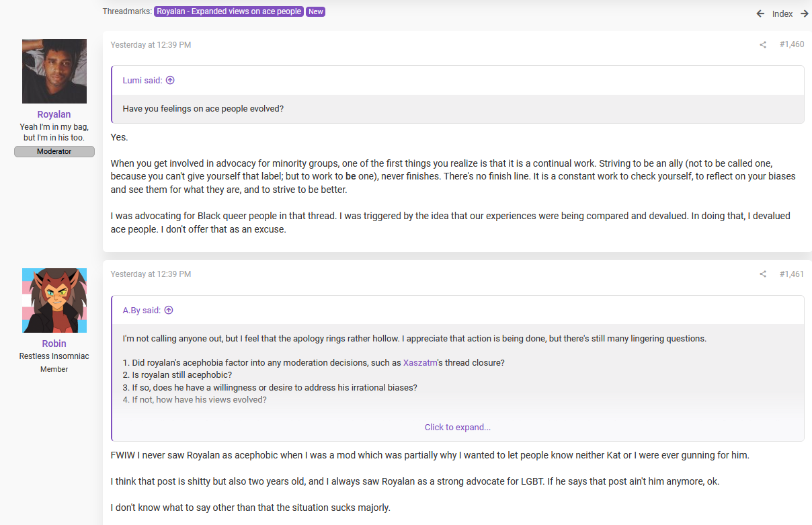Viewport: 812px width, 525px height.
Task: Go to previous threadmark arrow
Action: coord(760,13)
